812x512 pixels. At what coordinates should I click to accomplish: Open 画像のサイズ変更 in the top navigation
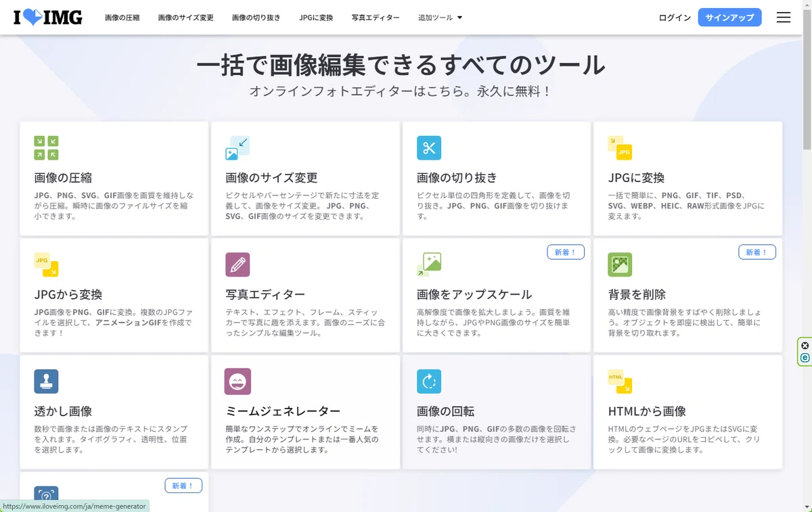(x=186, y=18)
